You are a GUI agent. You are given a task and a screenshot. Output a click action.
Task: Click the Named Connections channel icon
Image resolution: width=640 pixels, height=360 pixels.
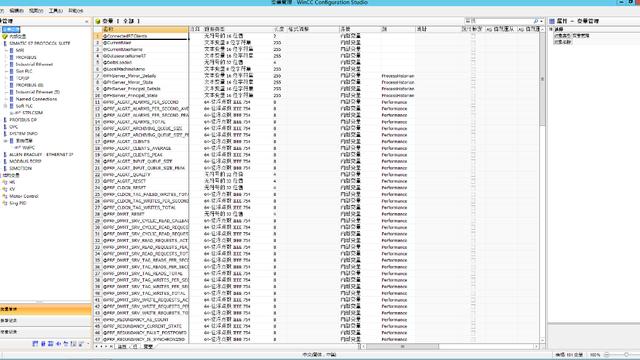click(x=11, y=99)
